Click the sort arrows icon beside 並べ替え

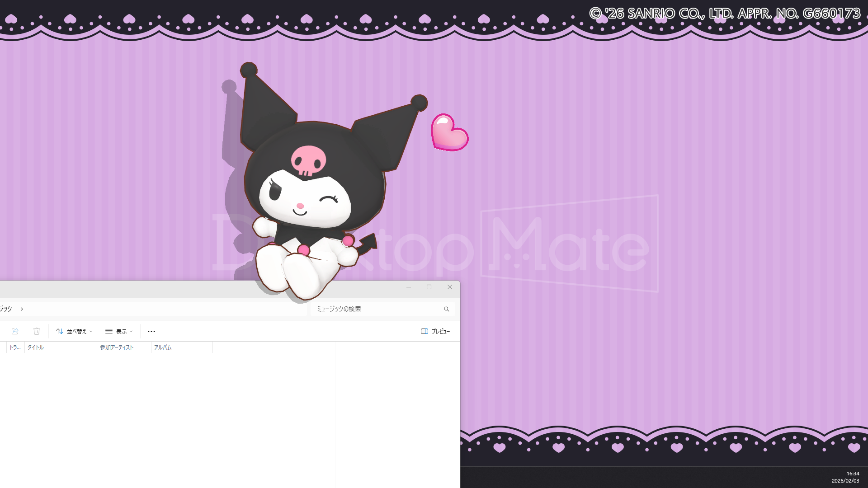coord(60,331)
